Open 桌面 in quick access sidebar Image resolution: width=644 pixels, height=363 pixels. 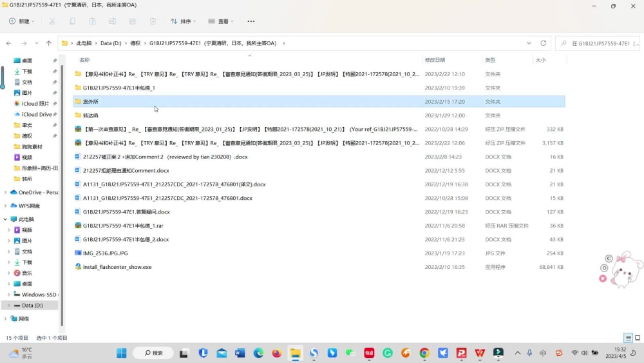pyautogui.click(x=27, y=61)
